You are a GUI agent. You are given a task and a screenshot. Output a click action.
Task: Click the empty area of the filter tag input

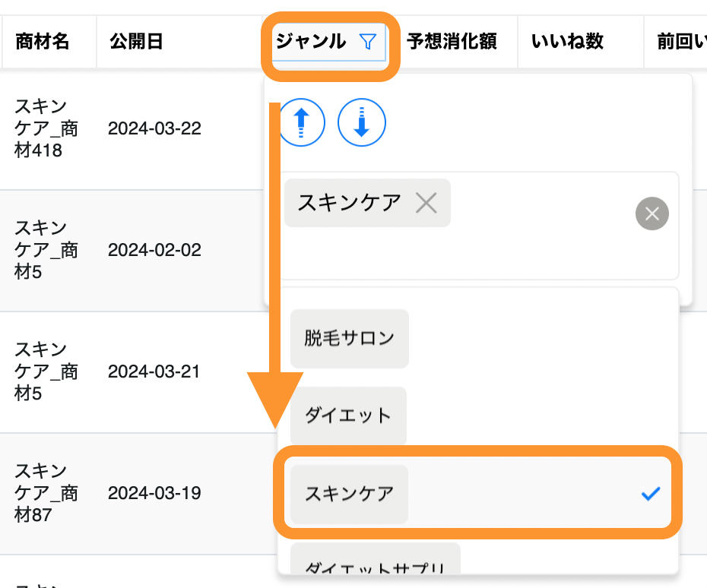(532, 251)
